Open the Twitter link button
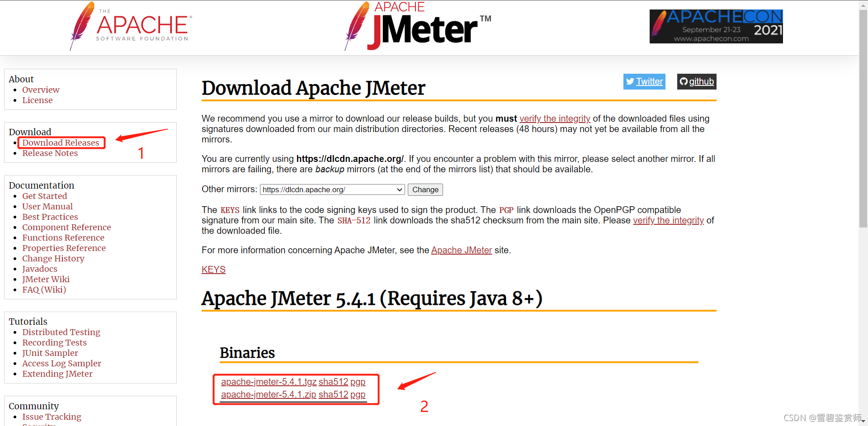The height and width of the screenshot is (426, 868). click(644, 81)
